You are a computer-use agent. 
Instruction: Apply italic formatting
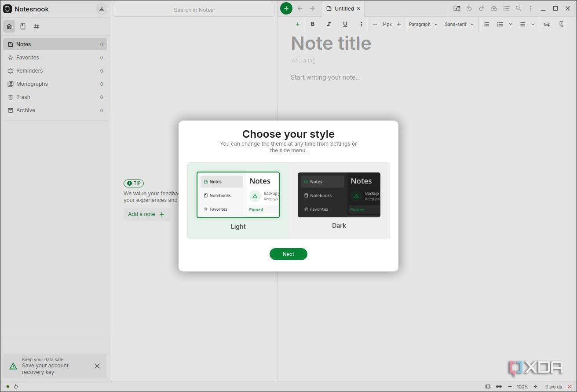329,24
